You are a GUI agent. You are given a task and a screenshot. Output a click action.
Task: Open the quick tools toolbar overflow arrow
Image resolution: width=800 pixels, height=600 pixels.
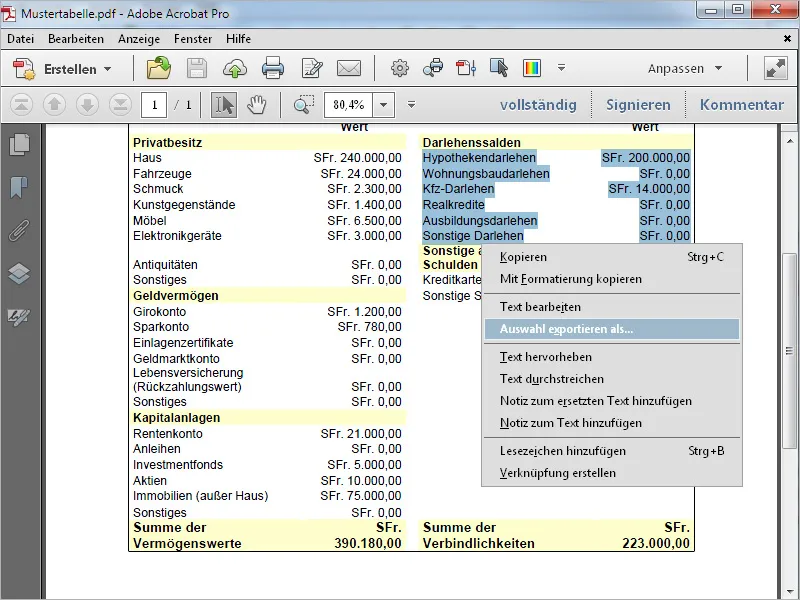(561, 68)
